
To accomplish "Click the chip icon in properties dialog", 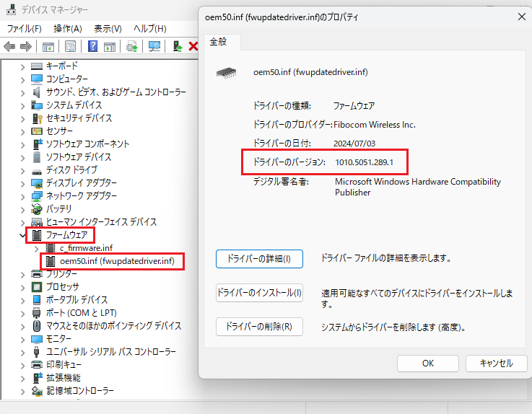I will (227, 72).
